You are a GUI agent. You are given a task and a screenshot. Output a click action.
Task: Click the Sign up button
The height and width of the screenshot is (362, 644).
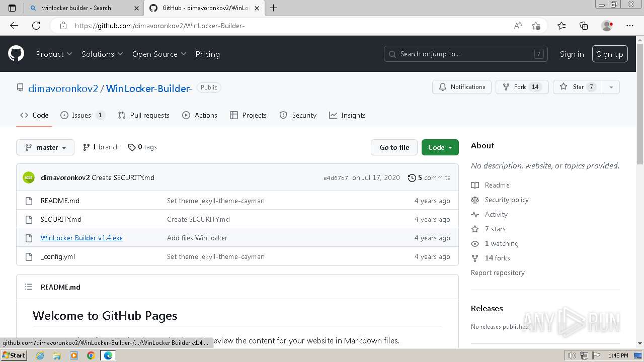(610, 54)
